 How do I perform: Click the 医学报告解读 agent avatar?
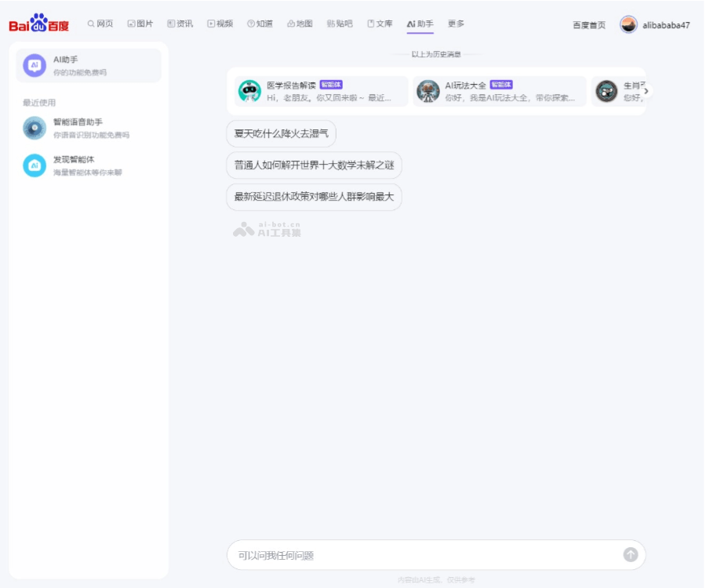pos(251,90)
